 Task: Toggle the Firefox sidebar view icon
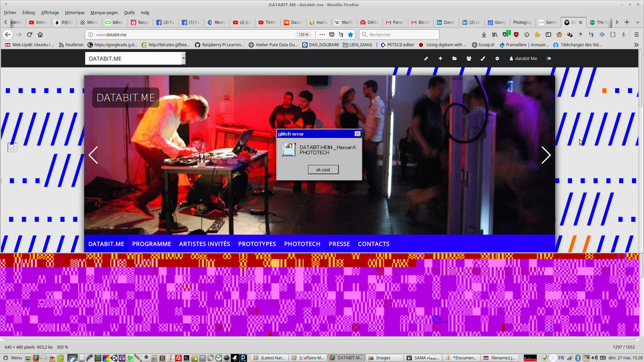[x=548, y=35]
